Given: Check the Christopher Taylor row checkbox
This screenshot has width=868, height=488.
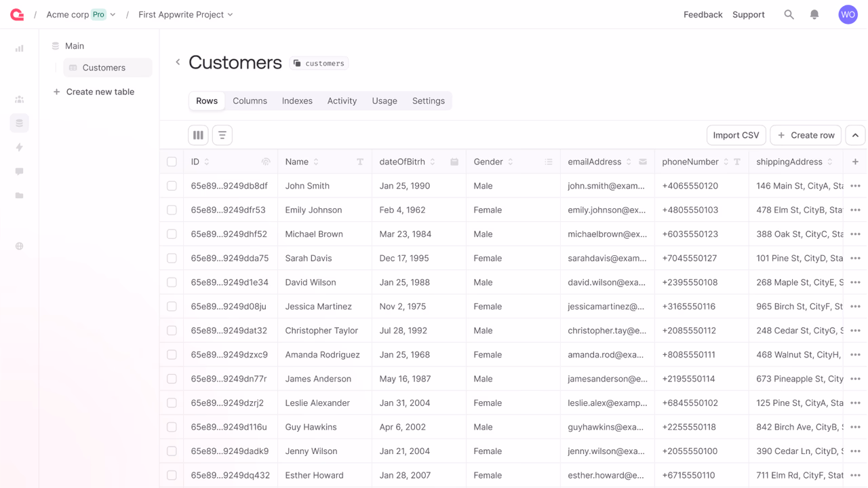Looking at the screenshot, I should pyautogui.click(x=172, y=331).
